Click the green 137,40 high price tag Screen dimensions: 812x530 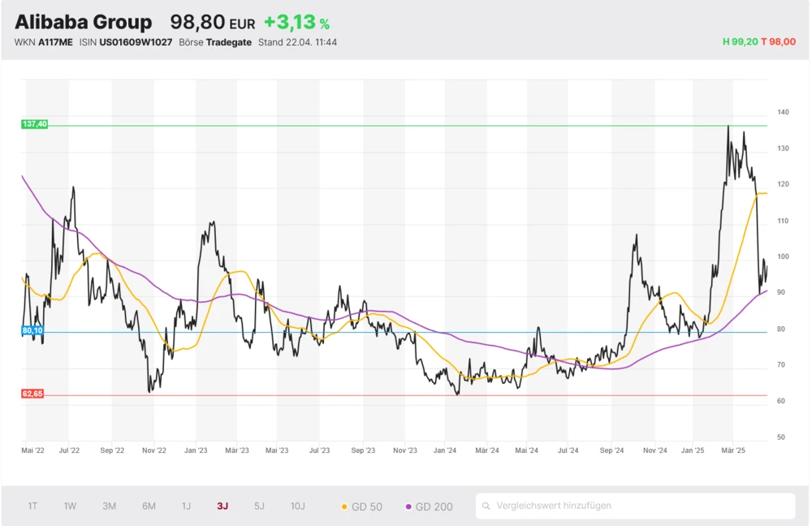pos(35,124)
